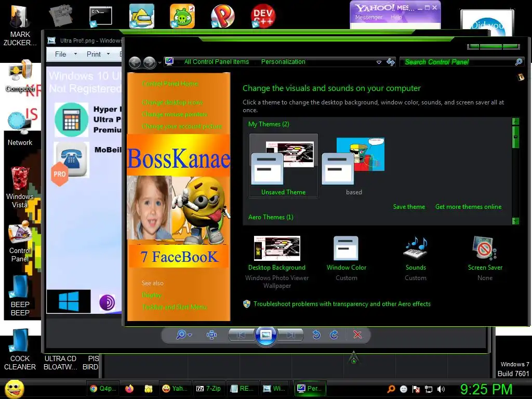Open the Display link under See also
532x399 pixels.
pos(152,295)
